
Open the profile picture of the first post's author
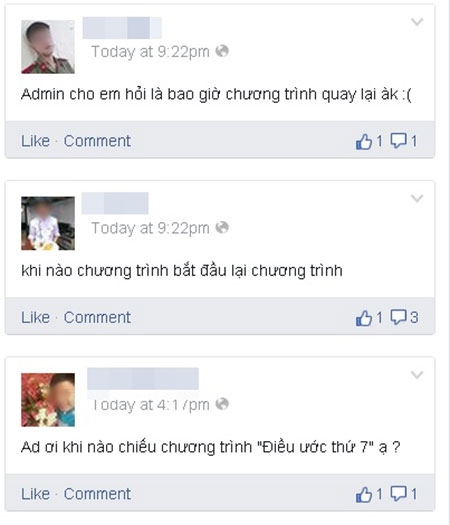pos(48,47)
